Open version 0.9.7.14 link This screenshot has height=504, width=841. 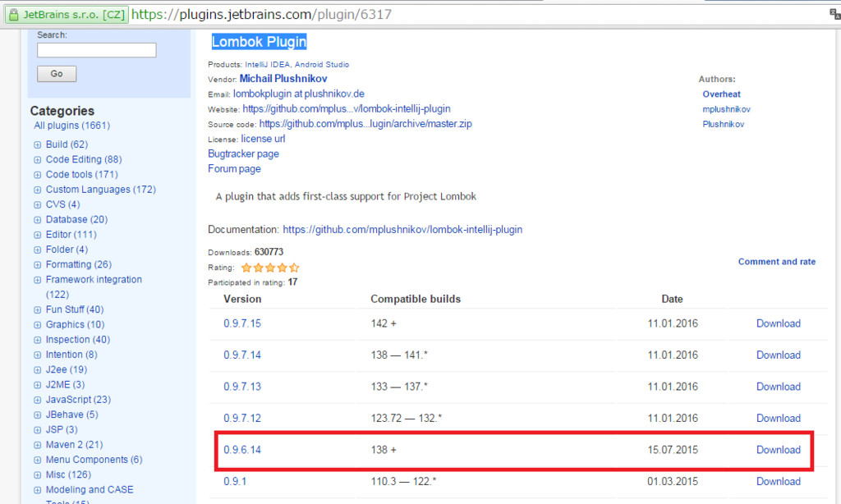242,355
